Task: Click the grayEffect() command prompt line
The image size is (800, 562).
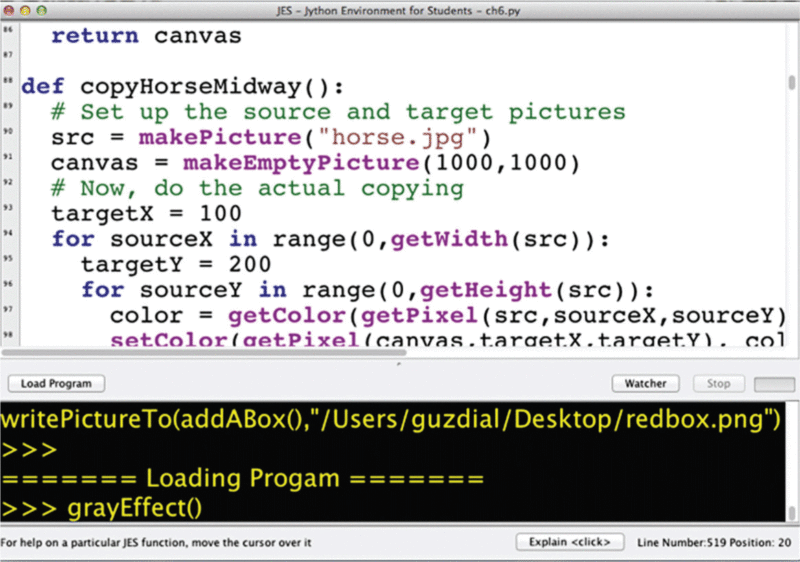Action: click(x=102, y=508)
